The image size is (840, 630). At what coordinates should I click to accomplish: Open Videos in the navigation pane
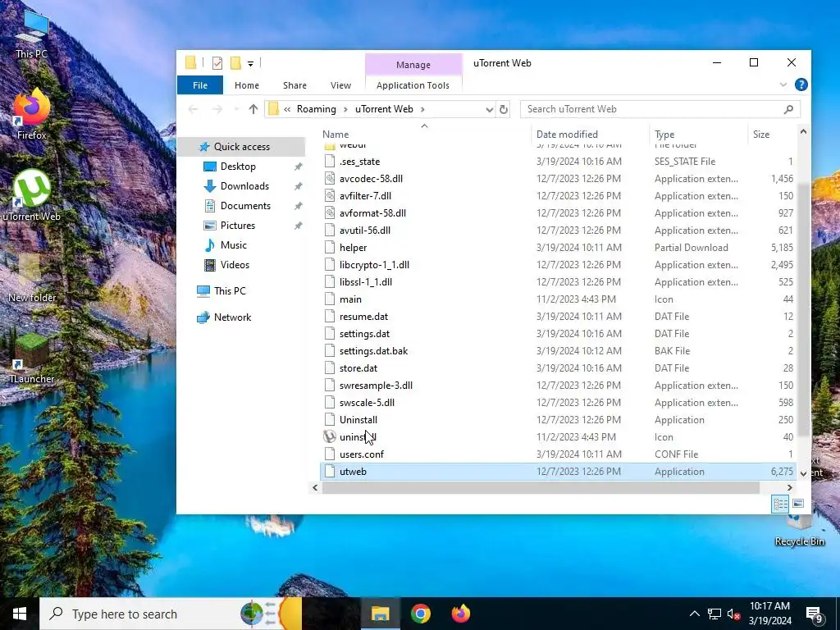click(235, 265)
